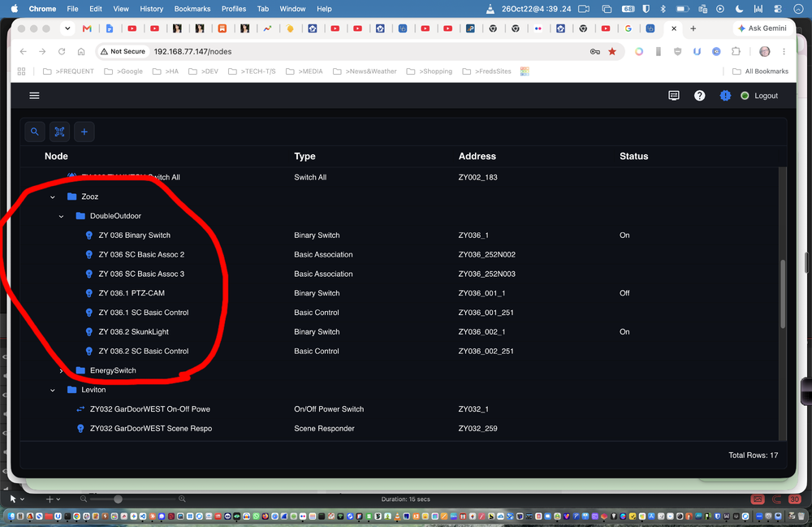Open the All Bookmarks folder
Viewport: 812px width, 527px height.
[760, 71]
